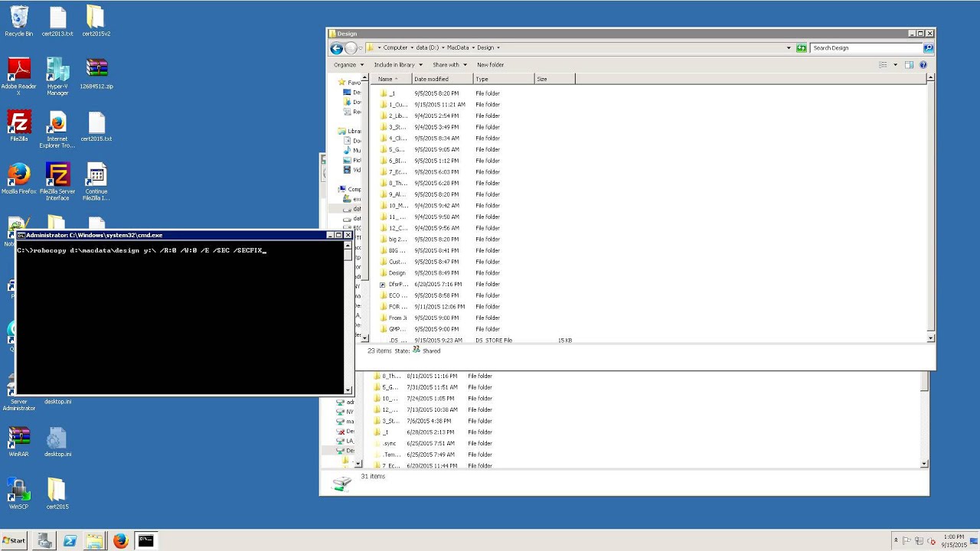The height and width of the screenshot is (551, 980).
Task: Select the Recycle Bin icon
Action: [x=19, y=21]
